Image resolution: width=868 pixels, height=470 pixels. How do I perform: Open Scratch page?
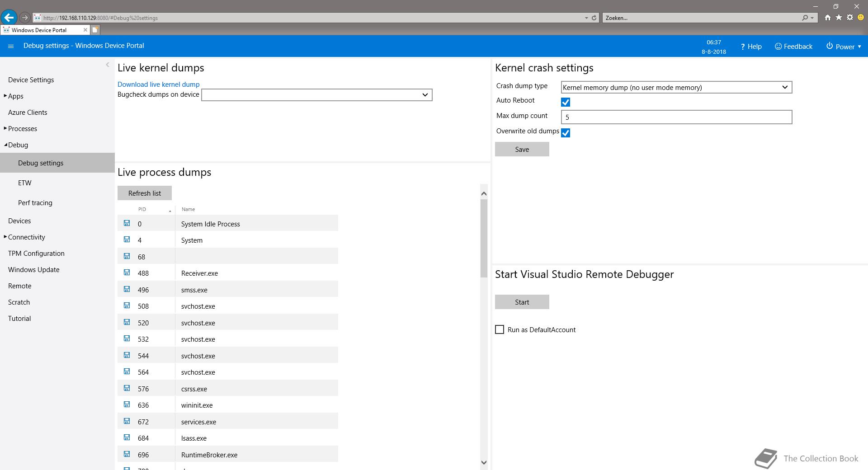tap(19, 302)
